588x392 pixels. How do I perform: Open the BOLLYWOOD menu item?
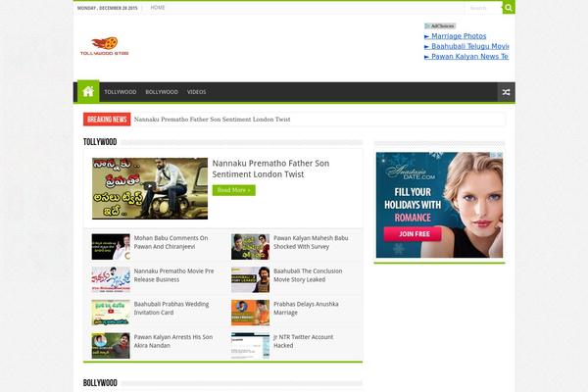pos(162,92)
